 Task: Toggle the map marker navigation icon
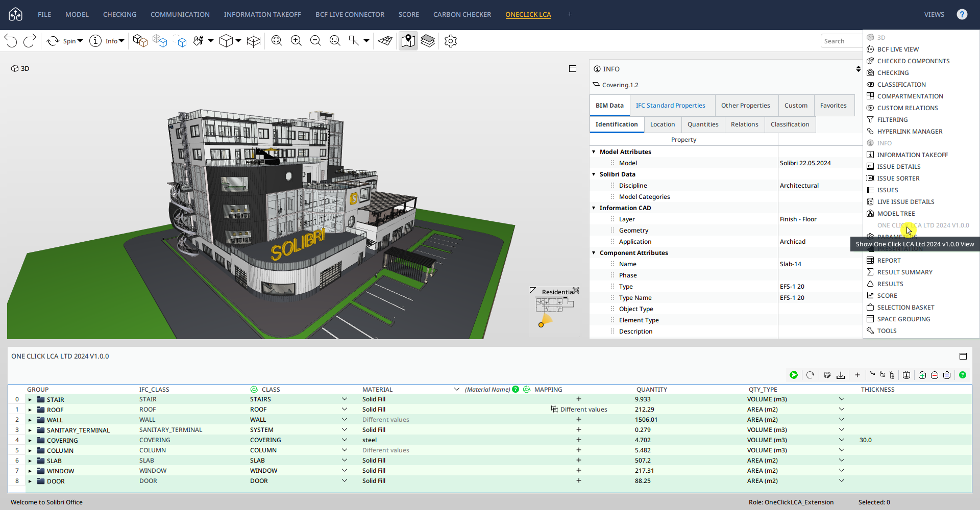408,41
